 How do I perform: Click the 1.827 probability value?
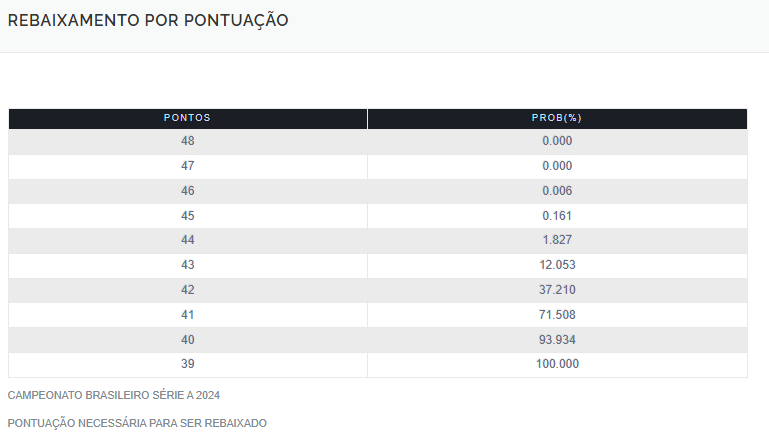click(x=557, y=240)
